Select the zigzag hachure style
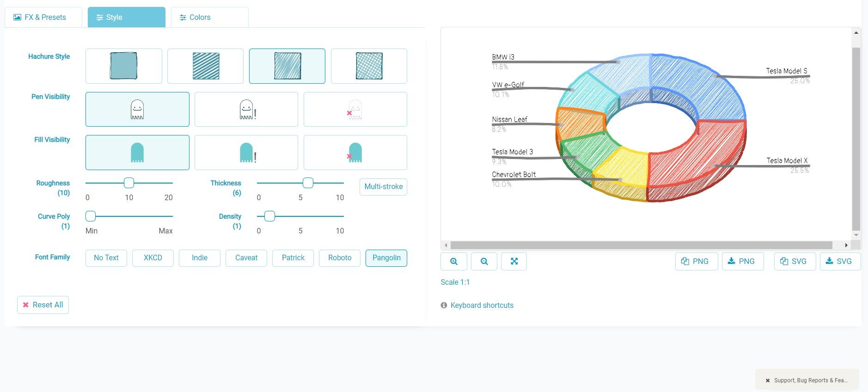Screen dimensions: 868x392 click(x=287, y=66)
